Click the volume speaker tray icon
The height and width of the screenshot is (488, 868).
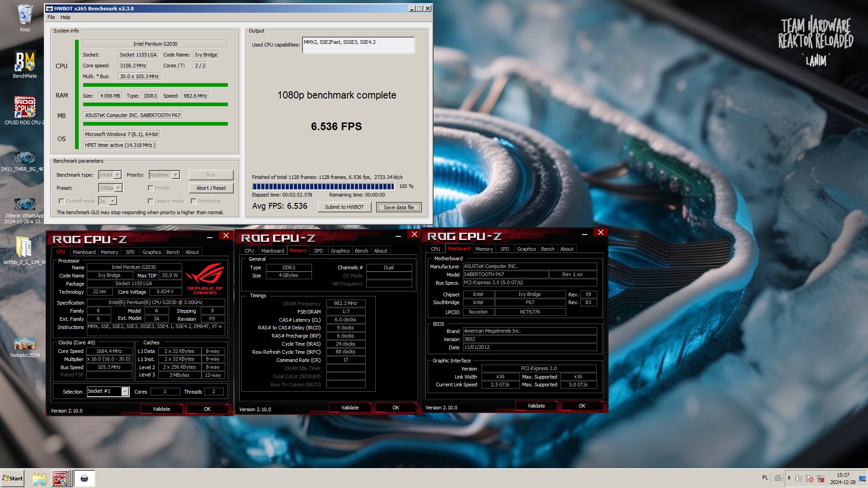pos(798,478)
